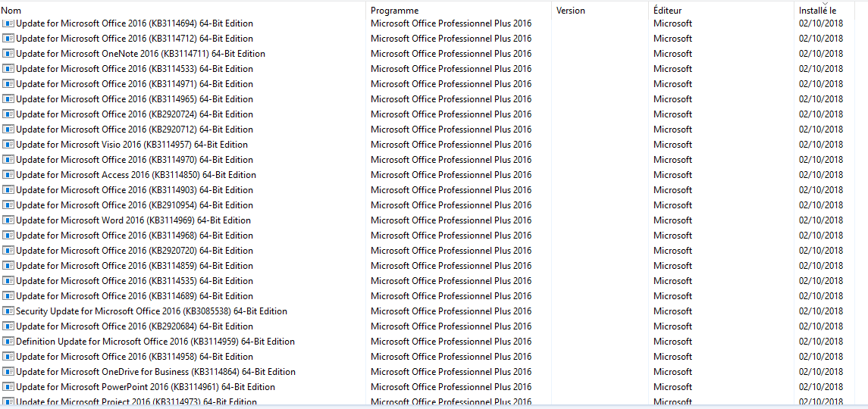Viewport: 868px width, 409px height.
Task: Click the update icon for KB3114968
Action: [x=8, y=236]
